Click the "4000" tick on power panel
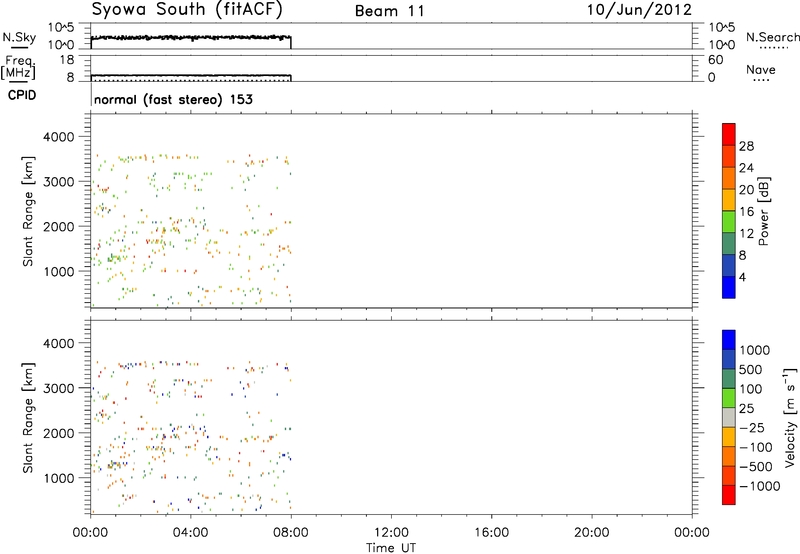800x554 pixels. (x=59, y=137)
